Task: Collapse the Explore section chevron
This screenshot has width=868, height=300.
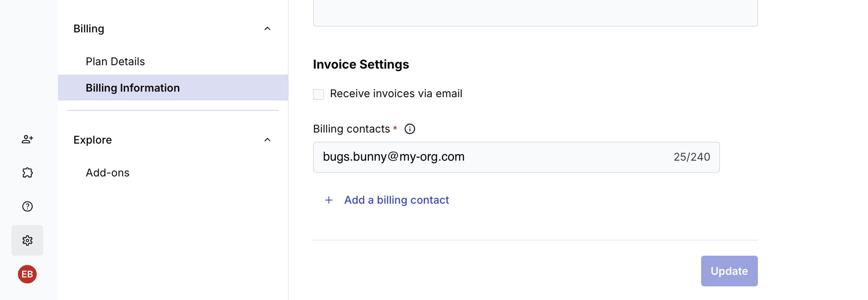Action: point(268,140)
